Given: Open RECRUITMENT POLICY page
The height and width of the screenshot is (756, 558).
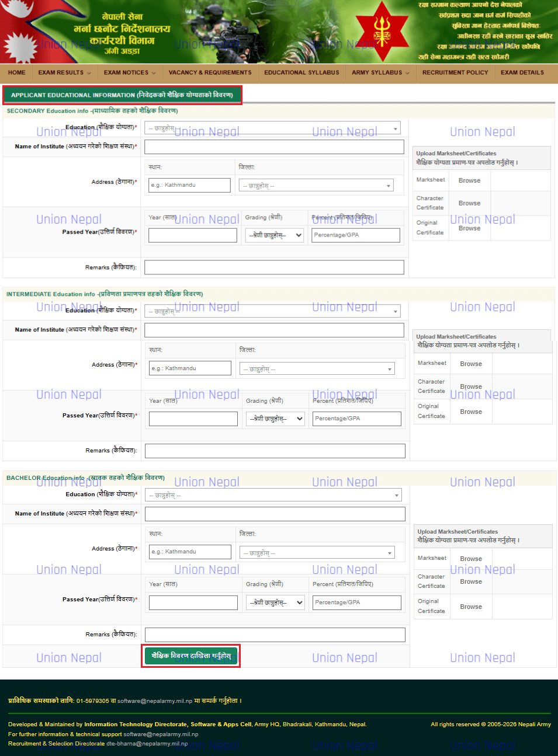Looking at the screenshot, I should 455,73.
